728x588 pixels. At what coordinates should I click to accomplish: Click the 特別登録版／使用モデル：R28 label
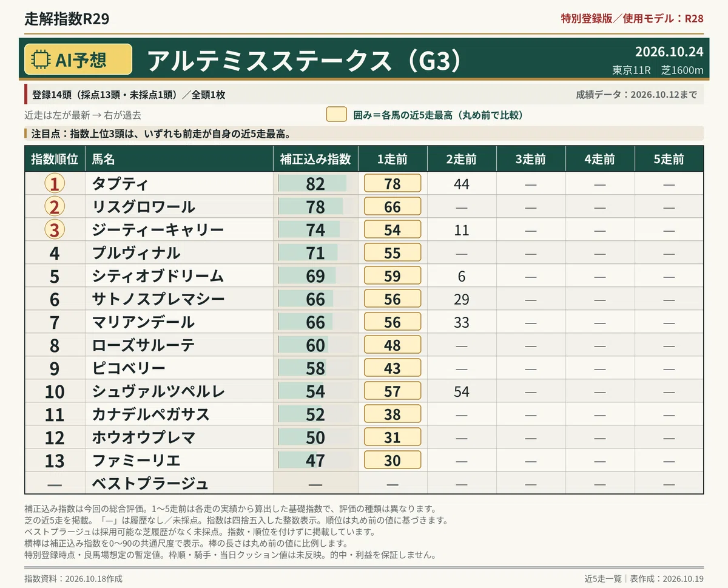[x=632, y=18]
